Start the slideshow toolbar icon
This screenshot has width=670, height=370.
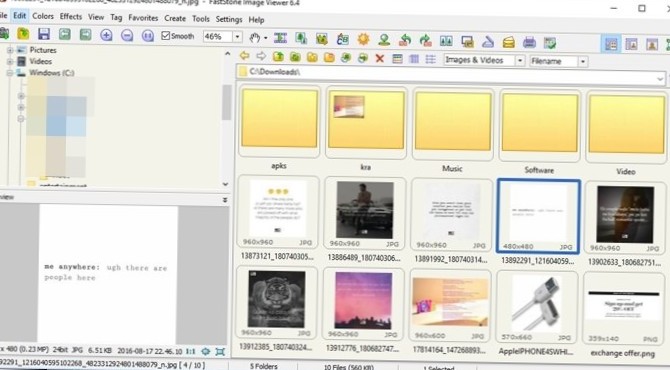[467, 41]
